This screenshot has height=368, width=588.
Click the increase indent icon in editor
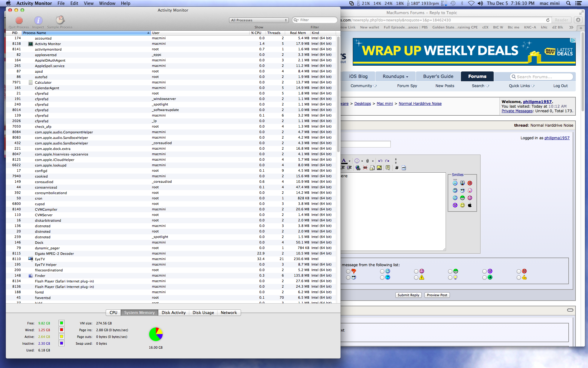(349, 168)
